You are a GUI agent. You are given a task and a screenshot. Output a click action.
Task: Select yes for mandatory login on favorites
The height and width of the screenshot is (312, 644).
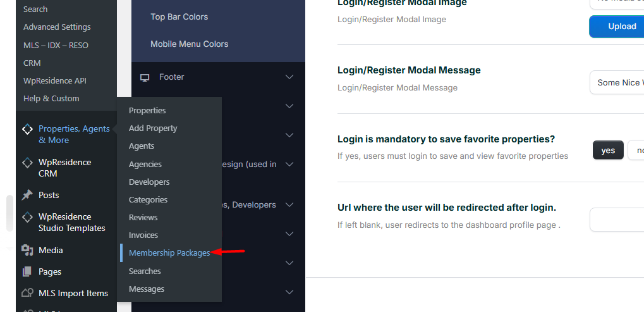click(608, 151)
